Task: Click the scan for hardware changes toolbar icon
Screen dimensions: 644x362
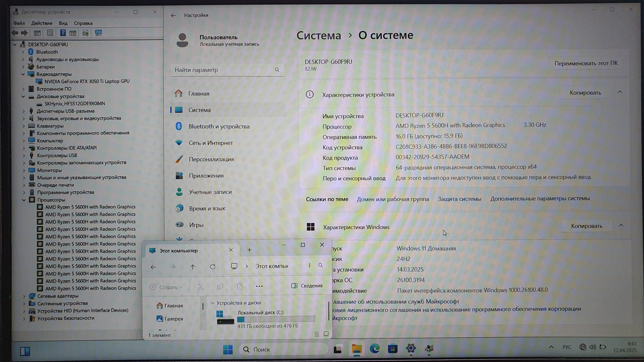Action: pos(98,33)
